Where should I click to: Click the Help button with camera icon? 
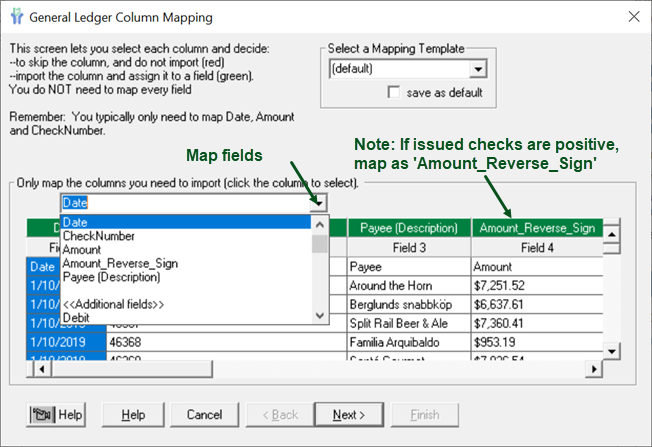coord(57,415)
